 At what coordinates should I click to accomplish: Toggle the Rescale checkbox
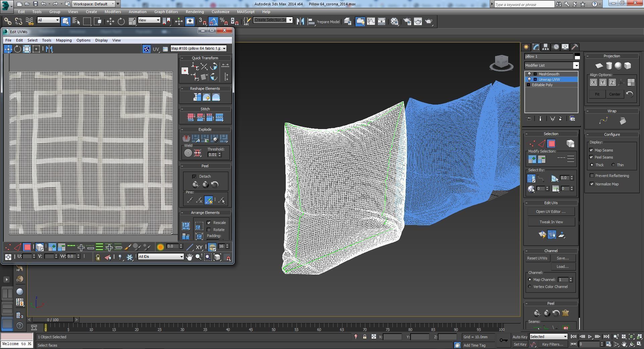pyautogui.click(x=209, y=223)
